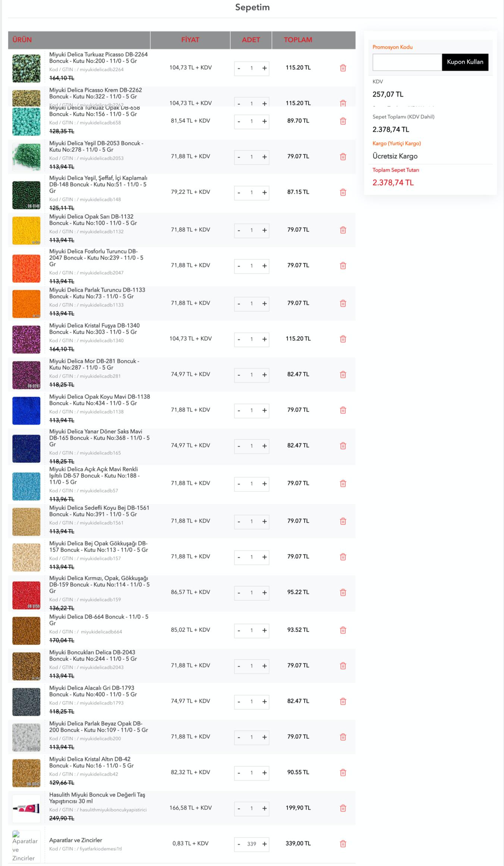Delete Miyuki Delica Turkuaz Picasso DB-2264 from cart
Image resolution: width=504 pixels, height=866 pixels.
click(x=343, y=68)
